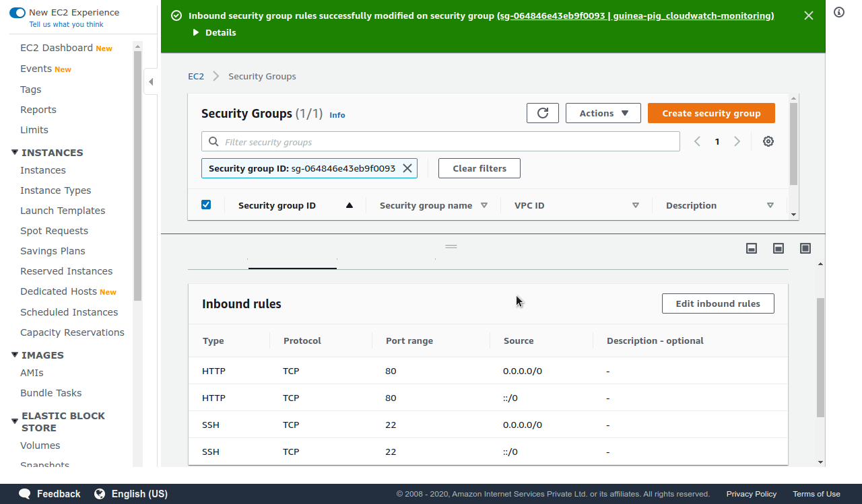Click the Port range column header
This screenshot has height=504, width=862.
click(409, 340)
